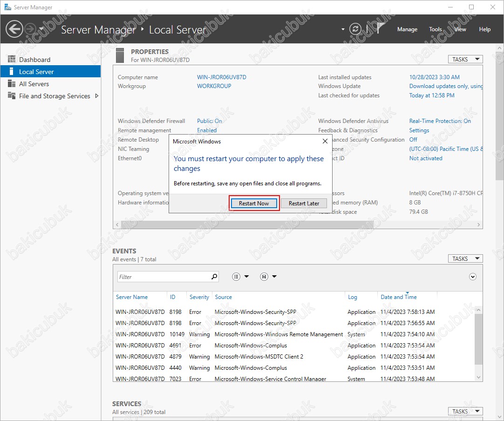The width and height of the screenshot is (504, 421).
Task: Click Real-Time Protection: On link
Action: 440,121
